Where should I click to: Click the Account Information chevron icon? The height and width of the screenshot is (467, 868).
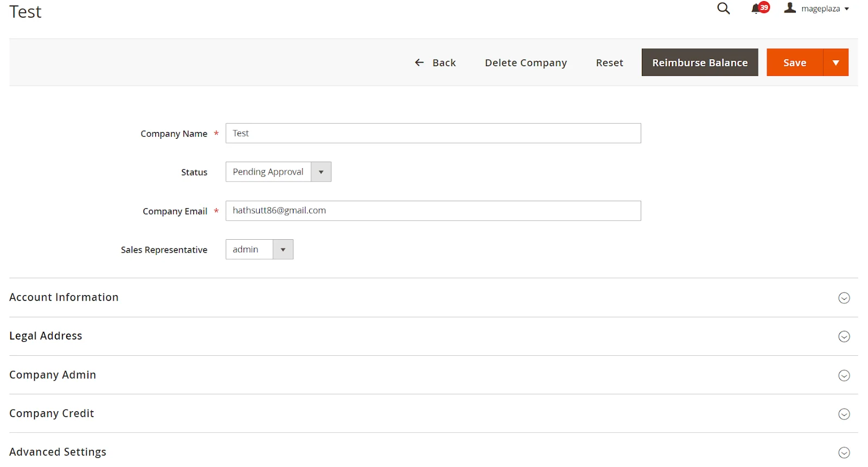844,298
